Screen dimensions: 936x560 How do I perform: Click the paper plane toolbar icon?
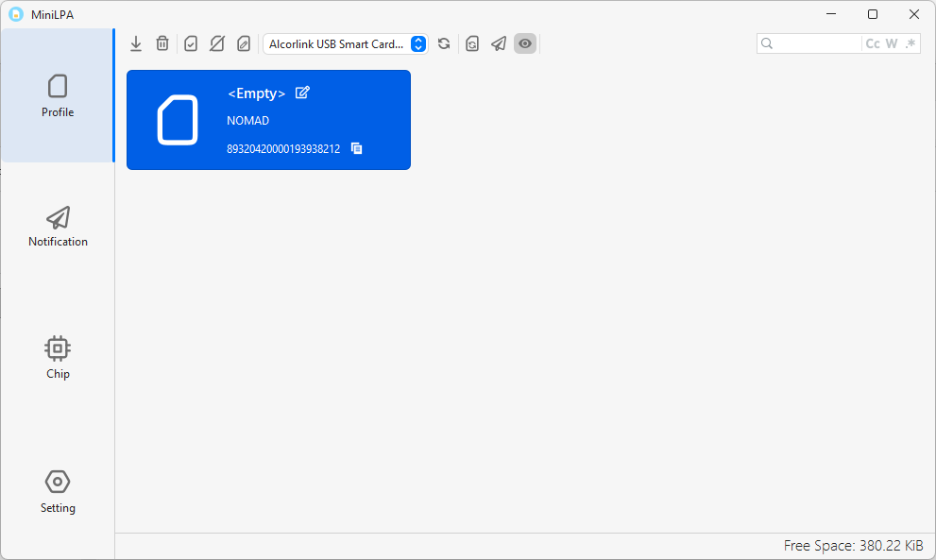pyautogui.click(x=499, y=43)
